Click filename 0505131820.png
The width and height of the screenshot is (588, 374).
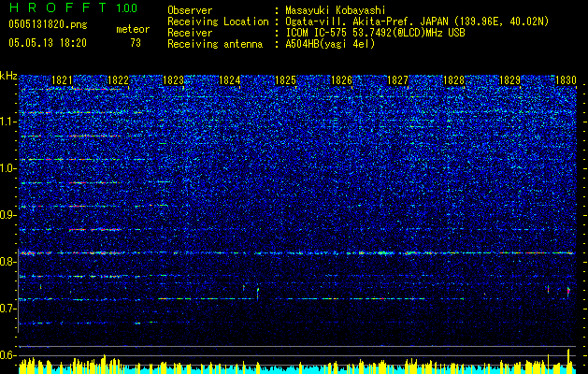[48, 24]
